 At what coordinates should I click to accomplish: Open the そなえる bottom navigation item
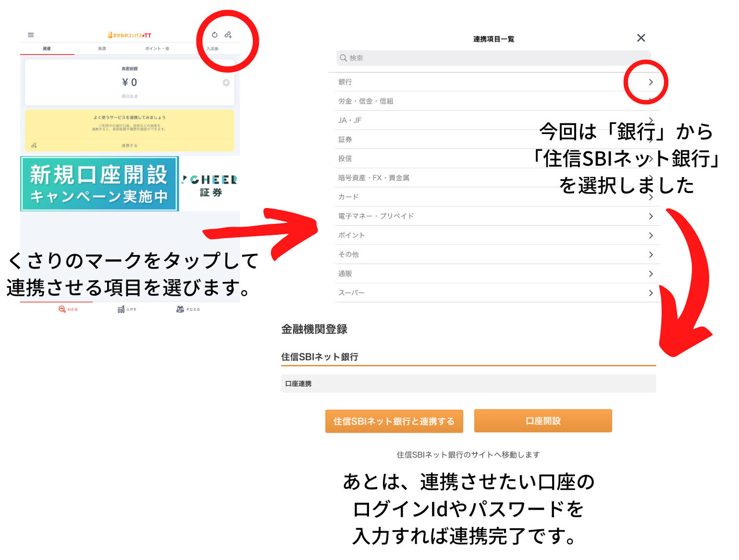(x=188, y=309)
